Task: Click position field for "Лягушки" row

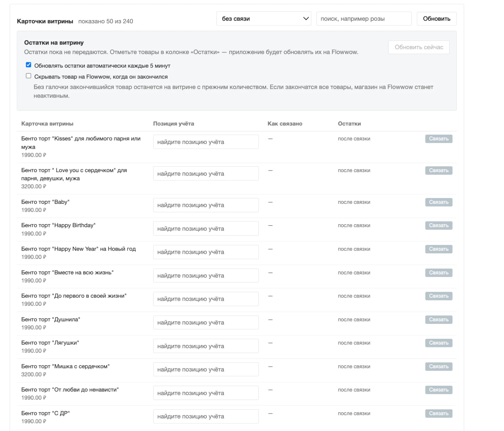Action: point(206,346)
